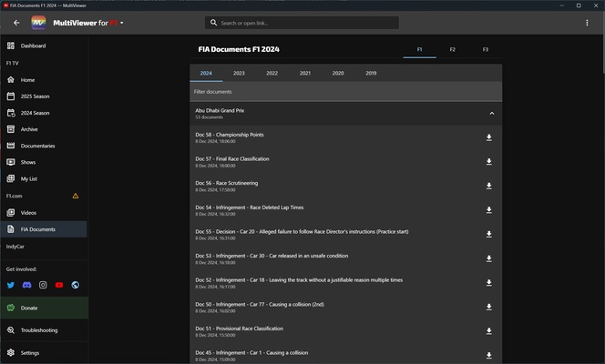
Task: Open Doc 57 - Final Race Classification
Action: coord(345,162)
